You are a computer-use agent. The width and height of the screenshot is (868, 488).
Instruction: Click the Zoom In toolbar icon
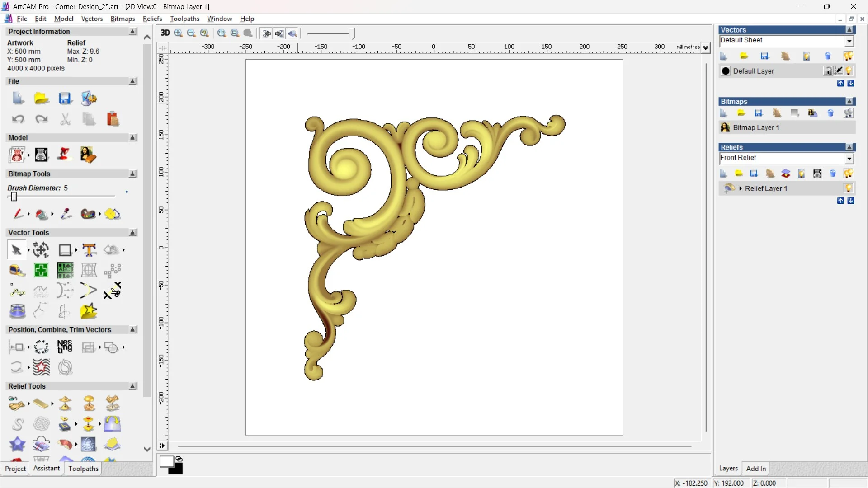tap(178, 33)
